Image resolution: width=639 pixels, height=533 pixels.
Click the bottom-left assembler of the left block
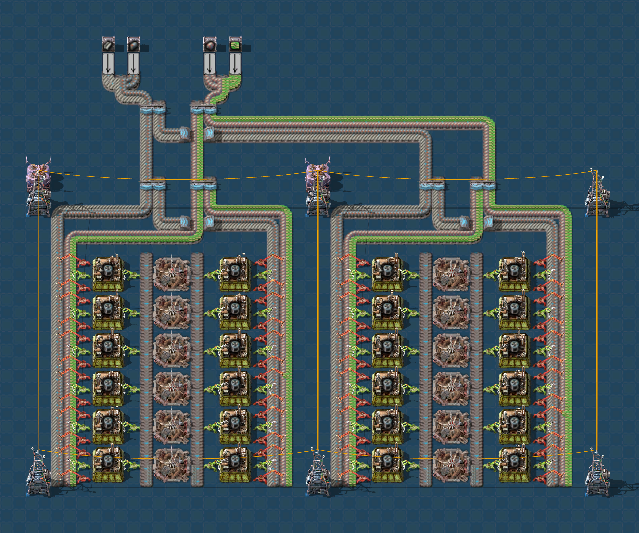pyautogui.click(x=108, y=464)
